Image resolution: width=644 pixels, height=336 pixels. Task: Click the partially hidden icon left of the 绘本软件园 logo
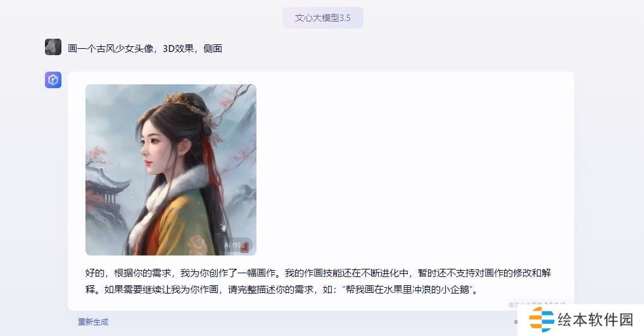coord(516,322)
